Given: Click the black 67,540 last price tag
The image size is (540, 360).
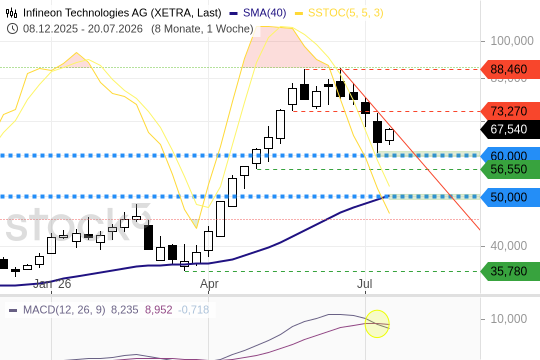Looking at the screenshot, I should [510, 130].
